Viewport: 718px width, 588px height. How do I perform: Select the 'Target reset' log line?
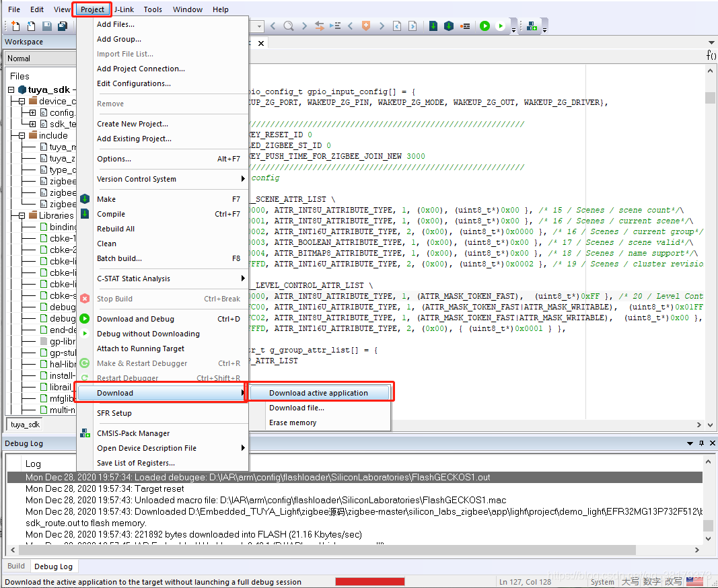coord(355,488)
